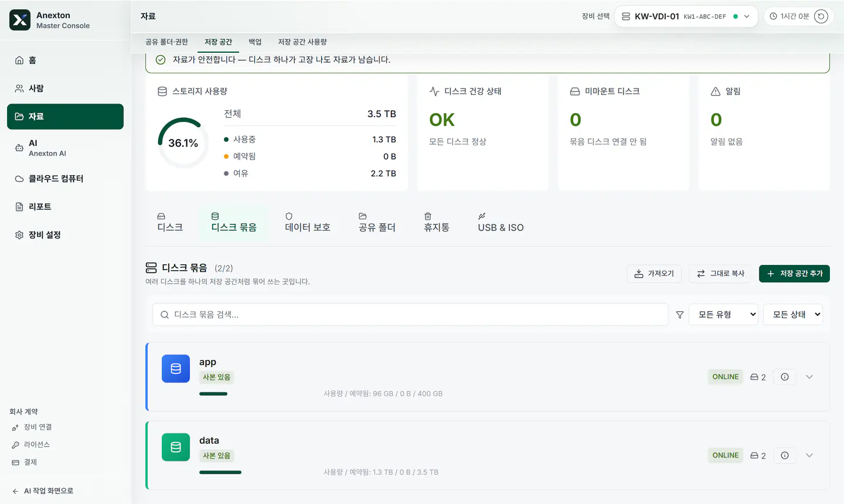This screenshot has width=844, height=504.
Task: Click disk count icon in app row
Action: coord(754,377)
